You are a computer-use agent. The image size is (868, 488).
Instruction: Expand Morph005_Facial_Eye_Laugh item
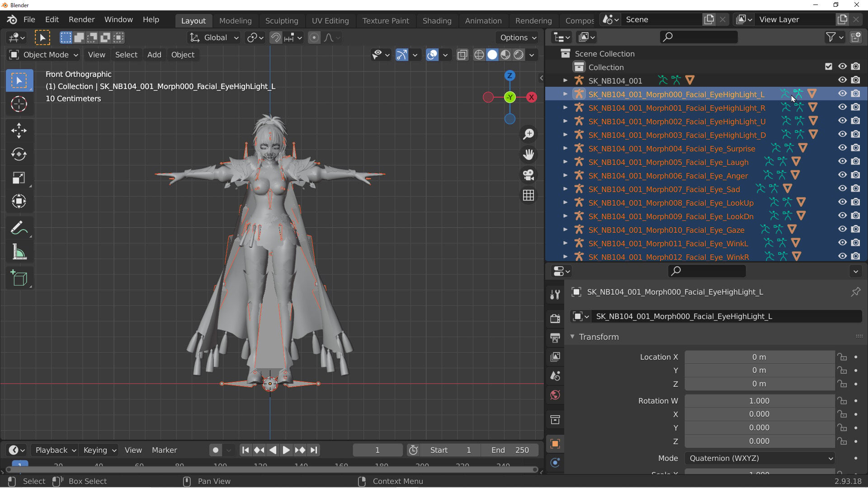tap(565, 162)
